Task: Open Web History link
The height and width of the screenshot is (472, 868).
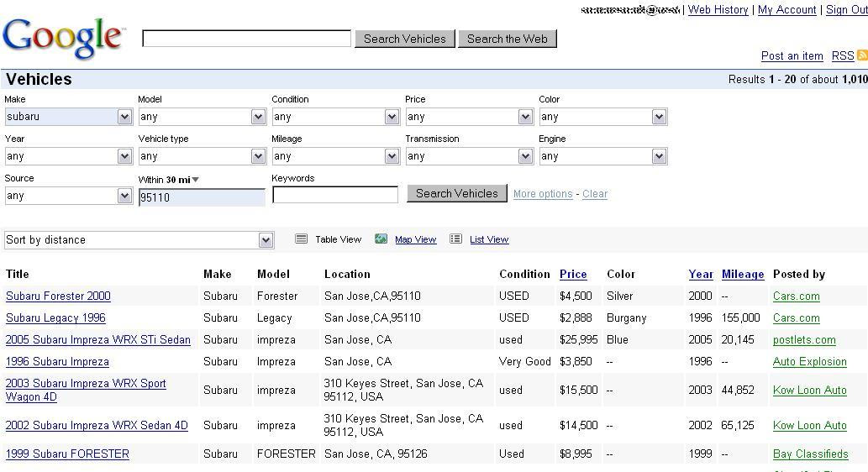Action: click(x=718, y=9)
